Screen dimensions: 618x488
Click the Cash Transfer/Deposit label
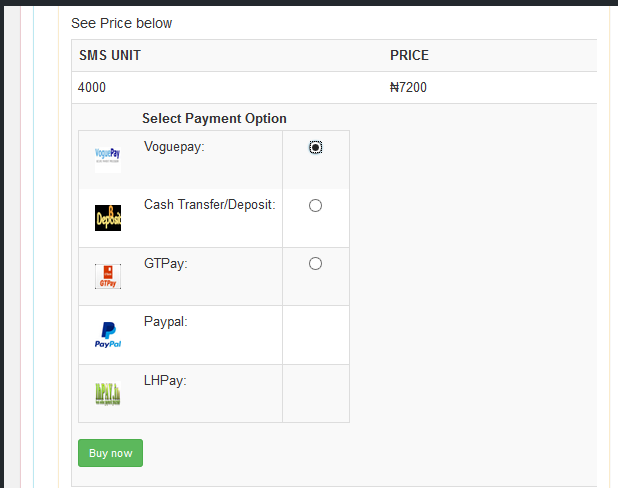click(x=210, y=205)
